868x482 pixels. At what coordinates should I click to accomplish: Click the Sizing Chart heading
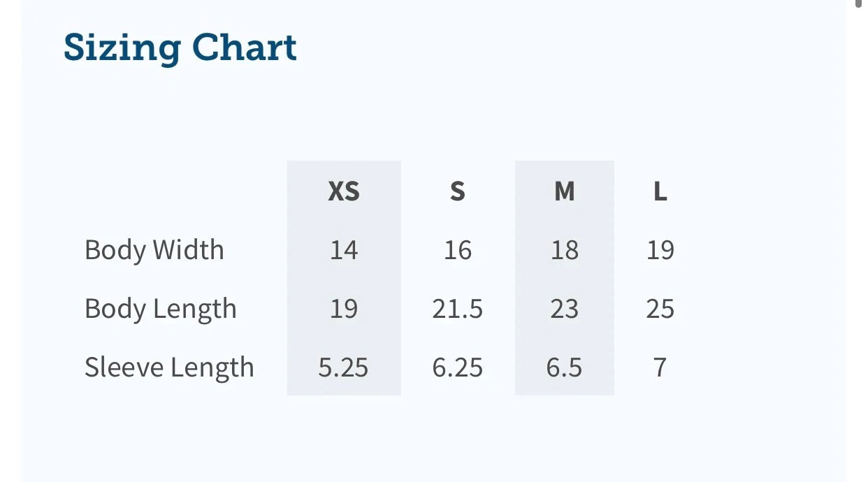pyautogui.click(x=180, y=48)
